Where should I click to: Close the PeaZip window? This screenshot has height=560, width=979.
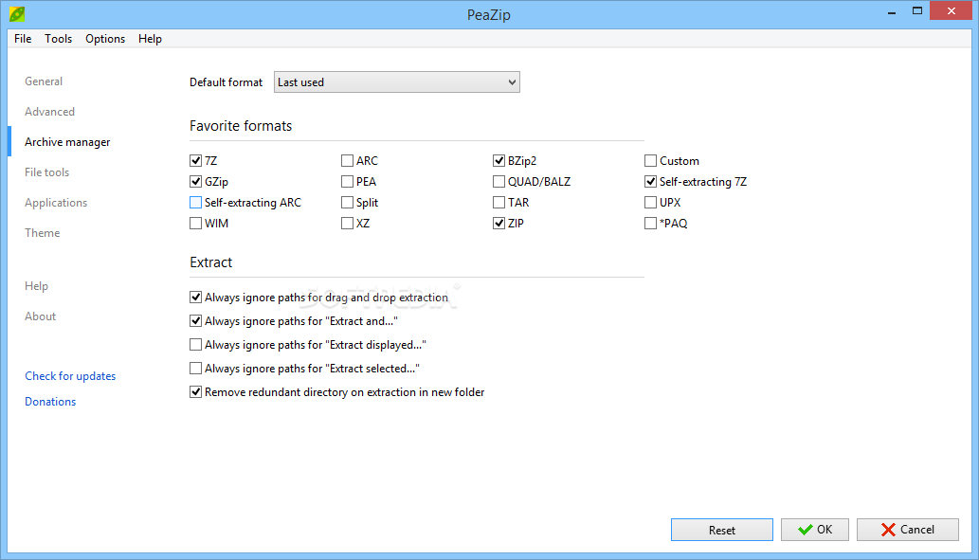[952, 11]
